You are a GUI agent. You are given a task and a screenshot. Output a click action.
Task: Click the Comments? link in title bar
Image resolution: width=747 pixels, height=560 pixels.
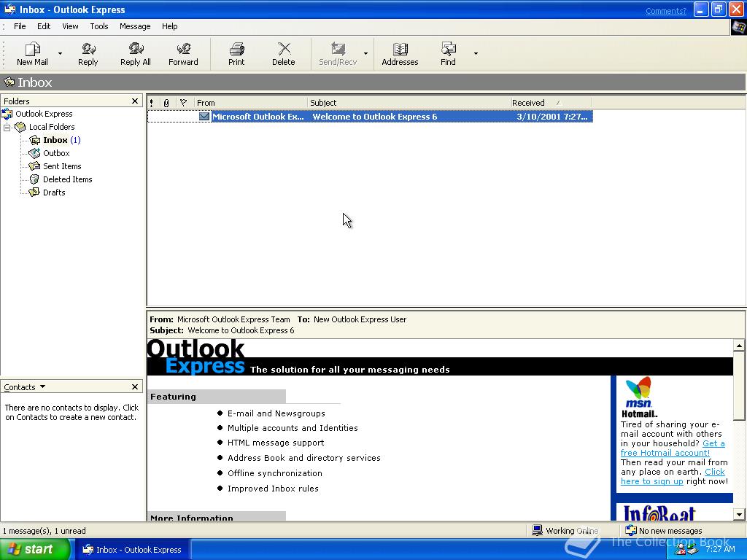665,11
